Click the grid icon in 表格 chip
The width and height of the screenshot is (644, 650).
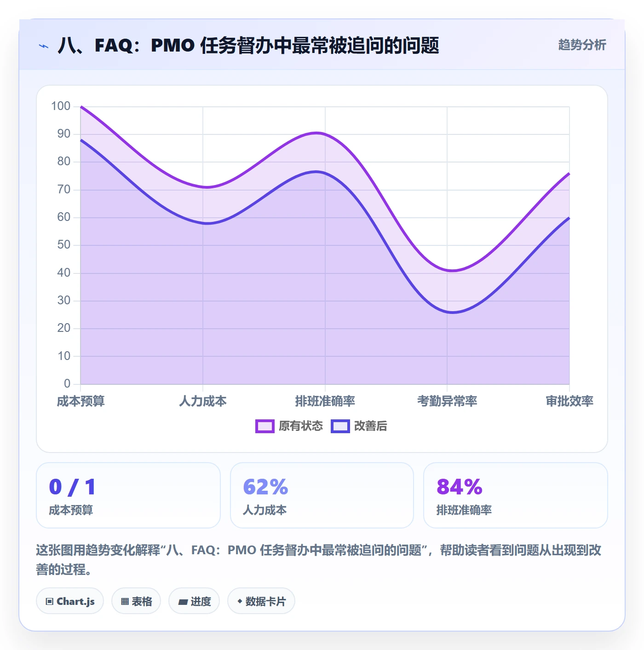tap(125, 602)
